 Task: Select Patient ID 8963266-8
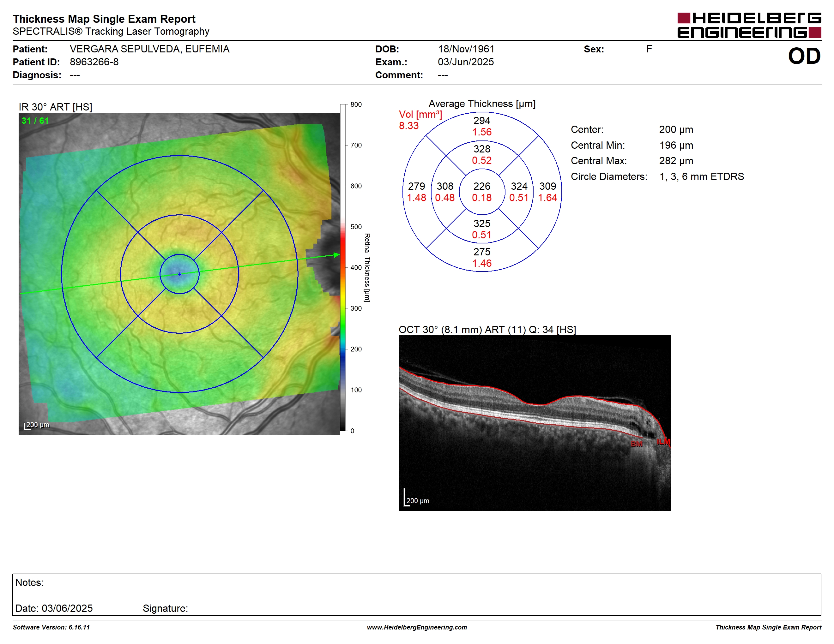94,62
